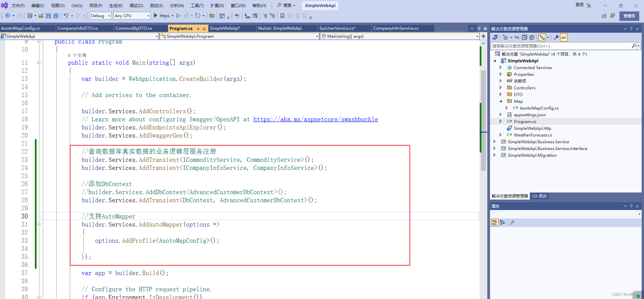Click the 登录 sign-in link
This screenshot has width=644, height=299.
(580, 5)
